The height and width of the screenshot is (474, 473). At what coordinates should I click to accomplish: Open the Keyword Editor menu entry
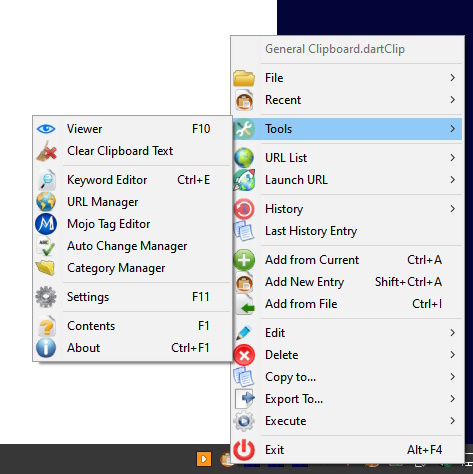point(132,180)
